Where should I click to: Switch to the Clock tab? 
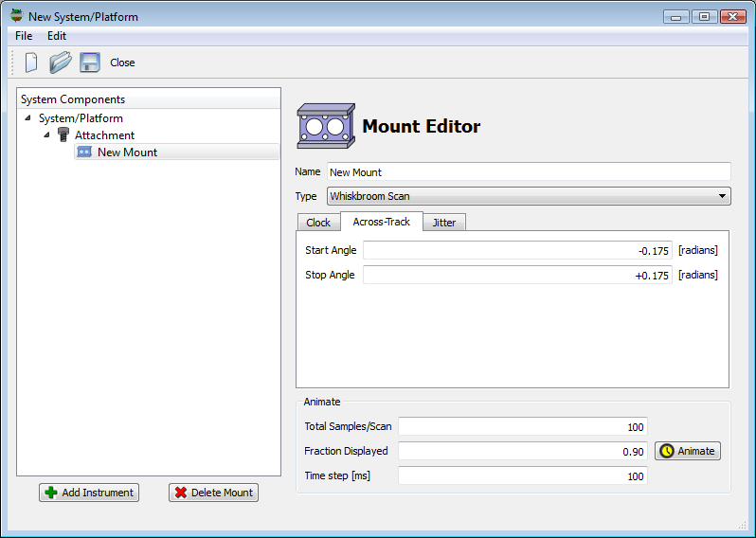point(318,223)
